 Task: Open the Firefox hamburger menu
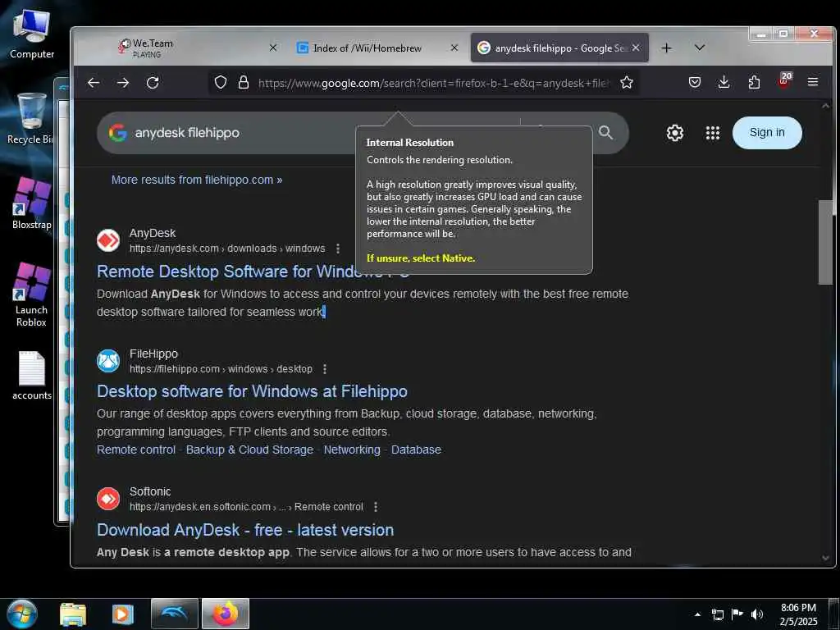coord(813,82)
